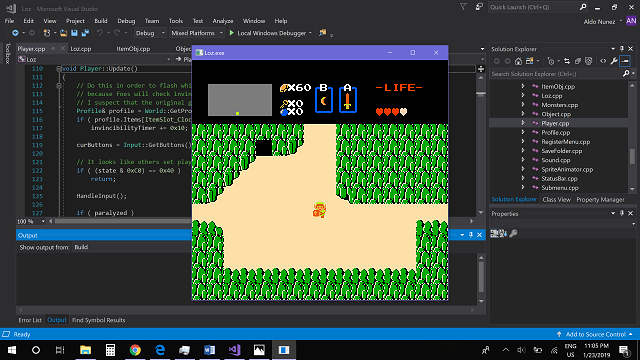Click the Pending Changes Filter icon
Screen dimensions: 640x360
(x=551, y=61)
